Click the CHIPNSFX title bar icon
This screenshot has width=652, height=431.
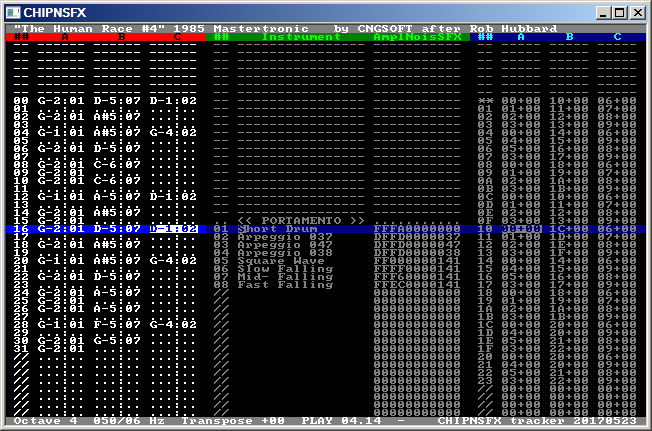pos(11,12)
